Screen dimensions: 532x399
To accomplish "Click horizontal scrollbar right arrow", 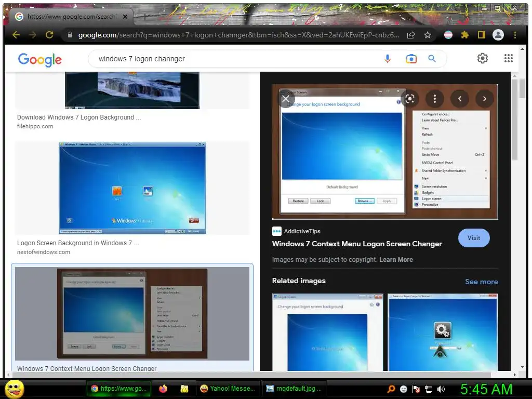I will [515, 375].
